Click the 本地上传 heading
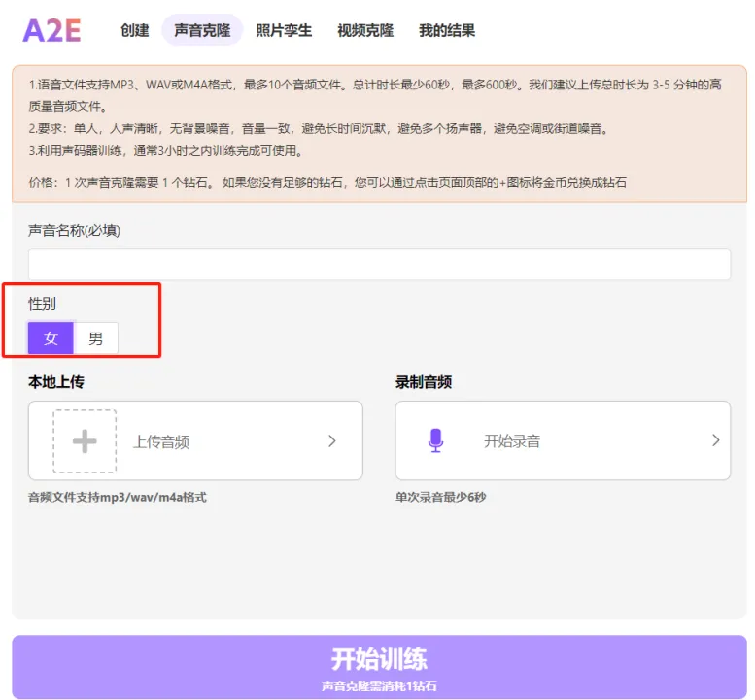Image resolution: width=755 pixels, height=700 pixels. pyautogui.click(x=56, y=381)
